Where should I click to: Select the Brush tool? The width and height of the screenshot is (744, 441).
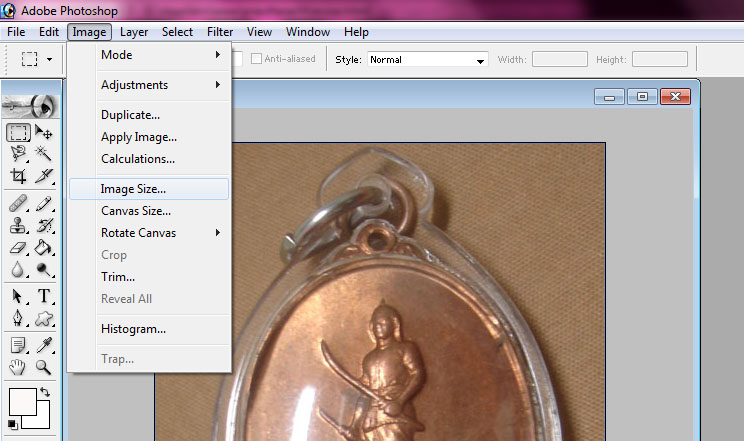click(44, 204)
